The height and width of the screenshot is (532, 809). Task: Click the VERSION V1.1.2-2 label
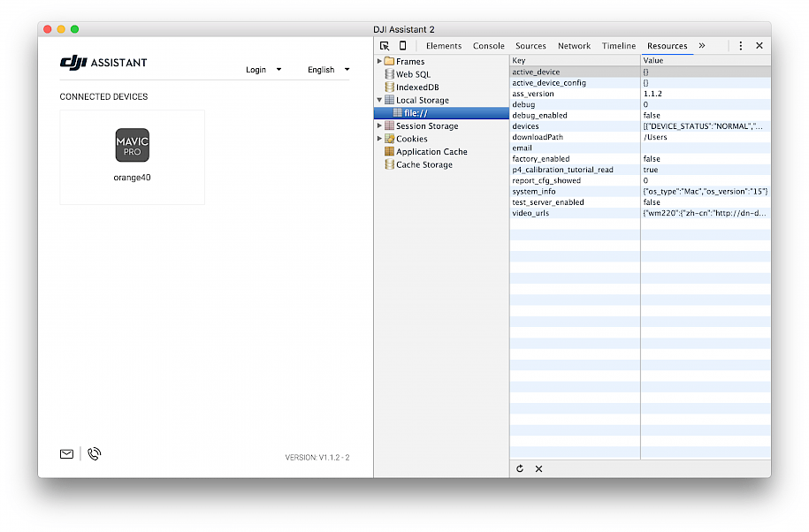pyautogui.click(x=317, y=457)
